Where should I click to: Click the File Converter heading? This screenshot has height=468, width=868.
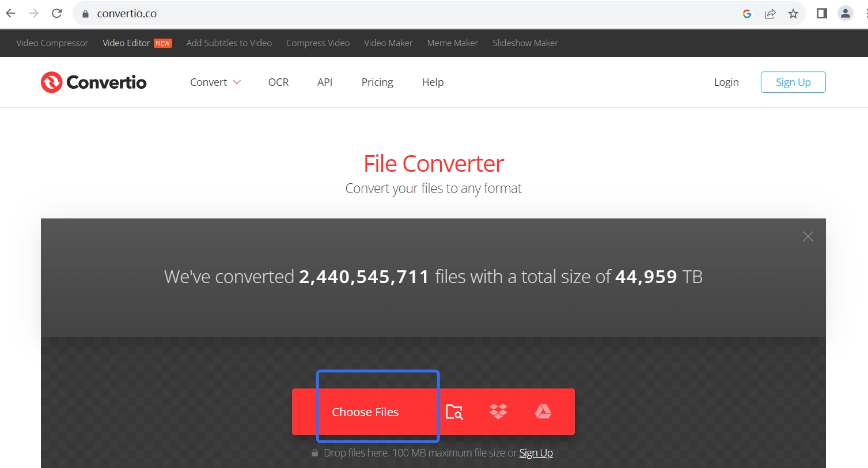pyautogui.click(x=434, y=164)
